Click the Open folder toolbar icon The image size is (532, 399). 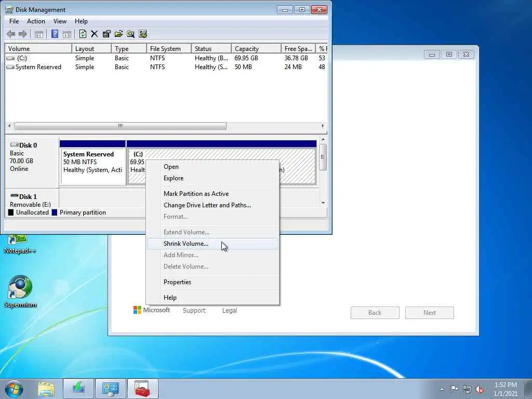[118, 34]
